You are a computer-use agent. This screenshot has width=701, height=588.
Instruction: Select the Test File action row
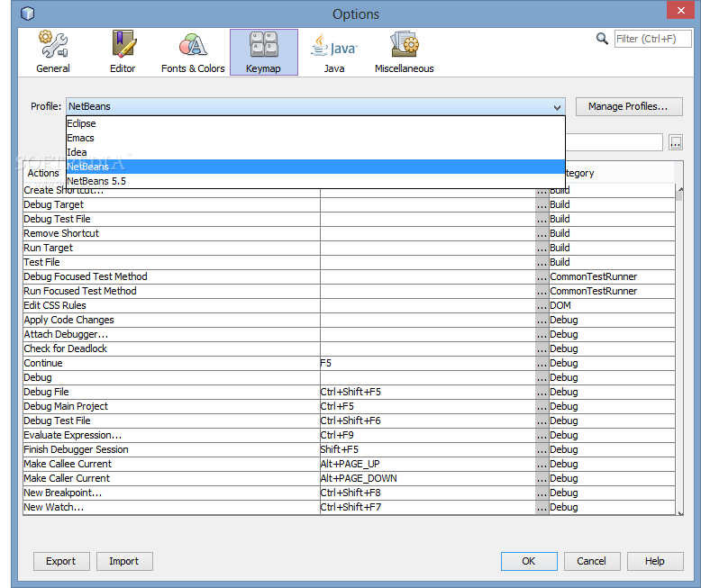pos(172,262)
